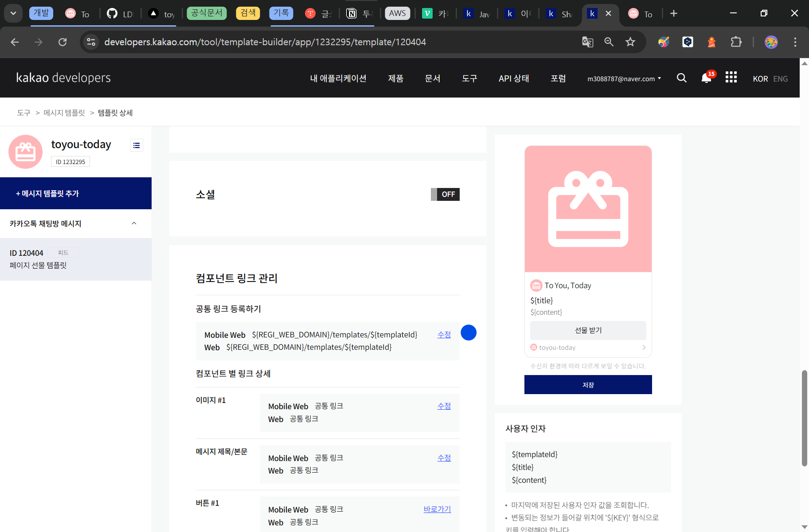The height and width of the screenshot is (532, 809).
Task: Click the scrollbar up arrow
Action: click(805, 63)
